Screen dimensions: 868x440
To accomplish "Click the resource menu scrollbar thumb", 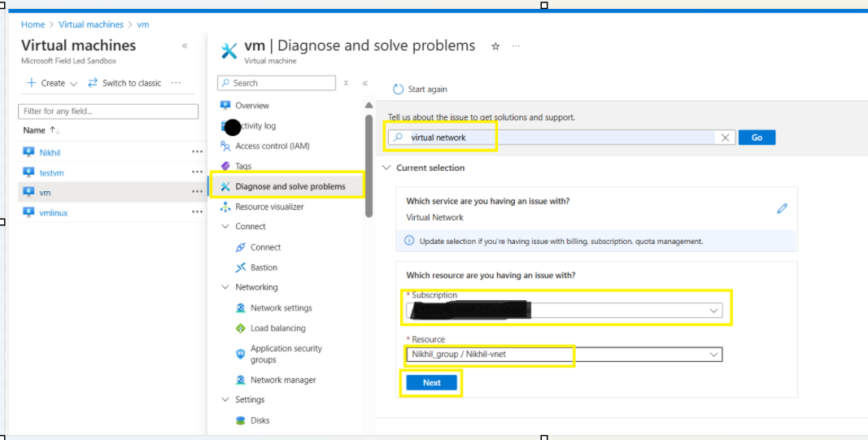I will coord(369,166).
